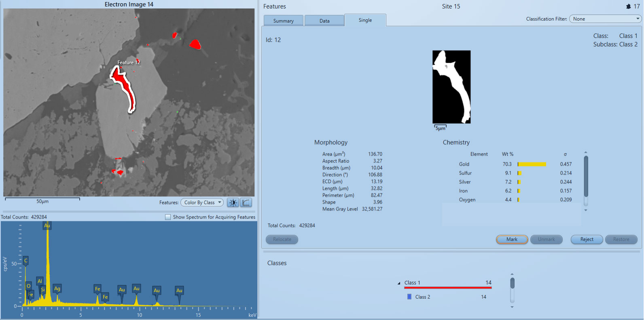Select the Al element marker in spectrum
Image resolution: width=644 pixels, height=320 pixels.
[x=40, y=281]
